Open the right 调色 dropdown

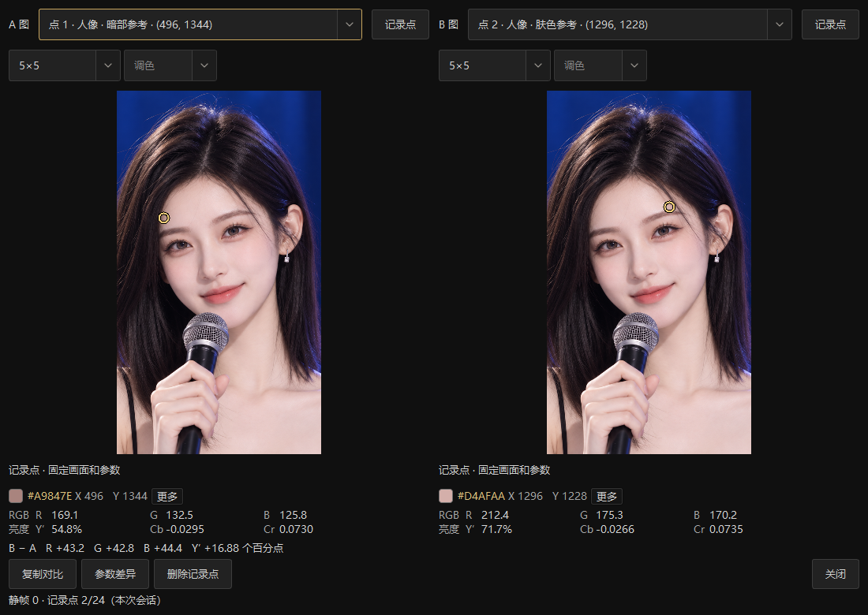pyautogui.click(x=600, y=65)
